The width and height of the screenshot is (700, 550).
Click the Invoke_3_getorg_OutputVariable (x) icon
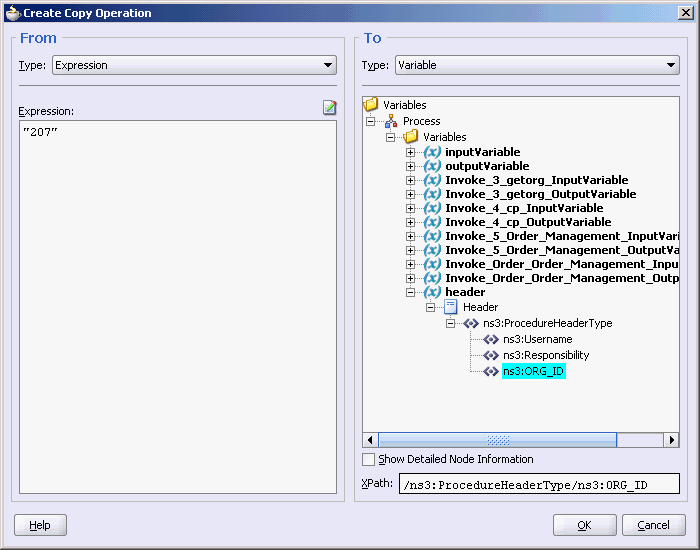[x=432, y=194]
